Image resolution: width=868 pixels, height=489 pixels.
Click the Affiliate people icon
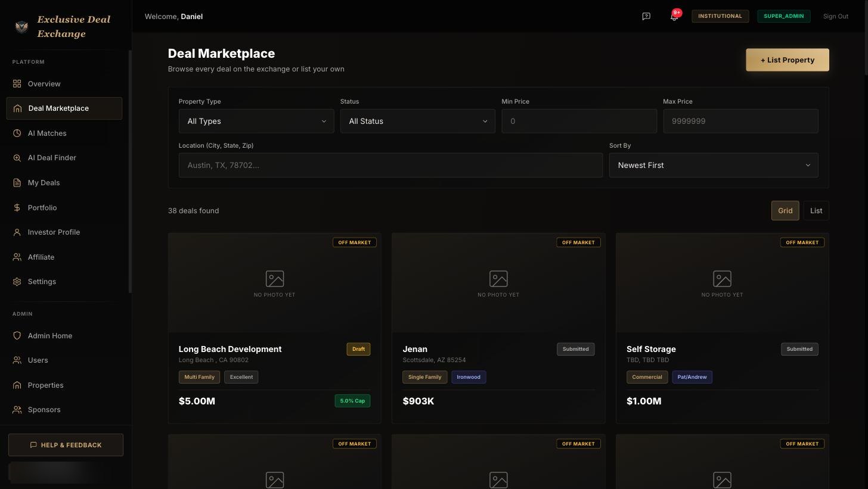(17, 257)
